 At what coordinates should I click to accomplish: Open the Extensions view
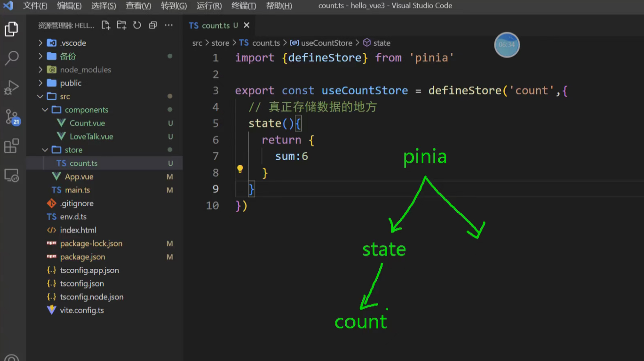tap(12, 146)
